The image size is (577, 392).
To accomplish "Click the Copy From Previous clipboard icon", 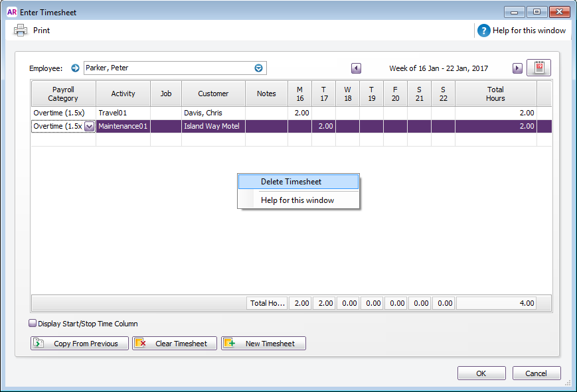I will tap(40, 343).
